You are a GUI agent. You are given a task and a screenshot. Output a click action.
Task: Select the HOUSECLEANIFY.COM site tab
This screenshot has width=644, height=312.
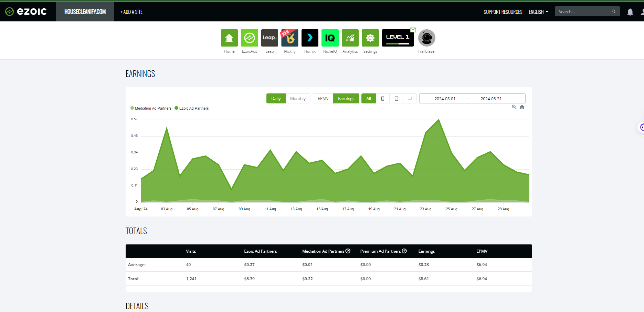pyautogui.click(x=85, y=12)
